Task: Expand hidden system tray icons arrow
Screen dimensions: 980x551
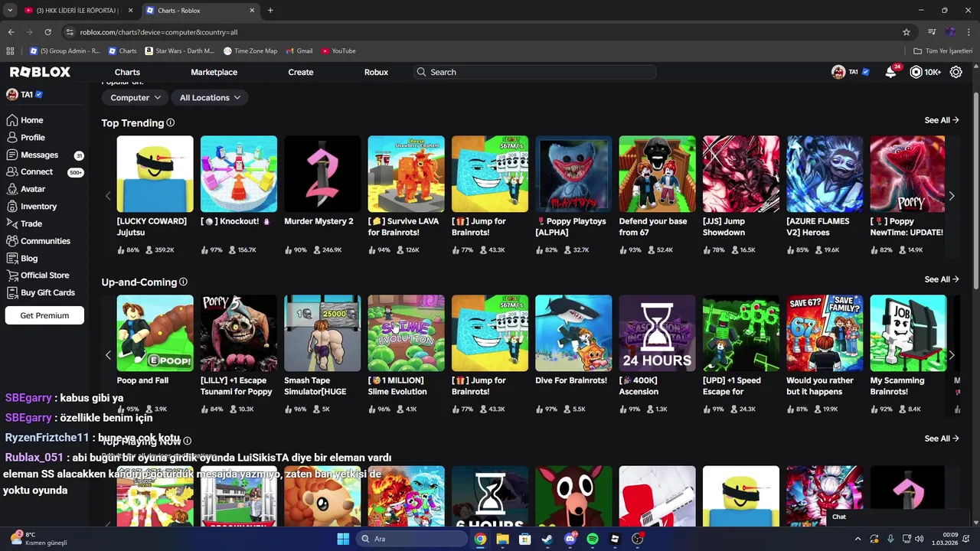Action: (x=857, y=539)
